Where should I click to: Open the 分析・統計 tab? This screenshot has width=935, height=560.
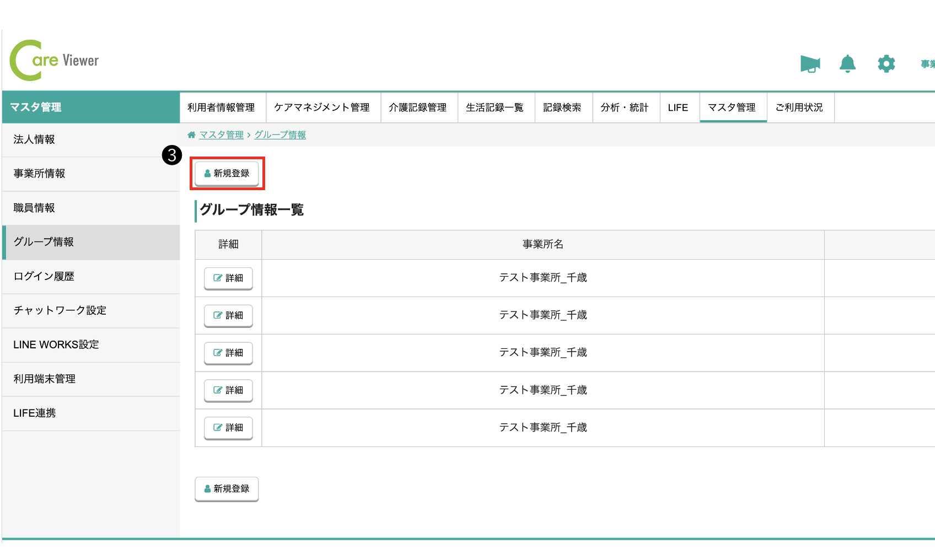[x=626, y=107]
